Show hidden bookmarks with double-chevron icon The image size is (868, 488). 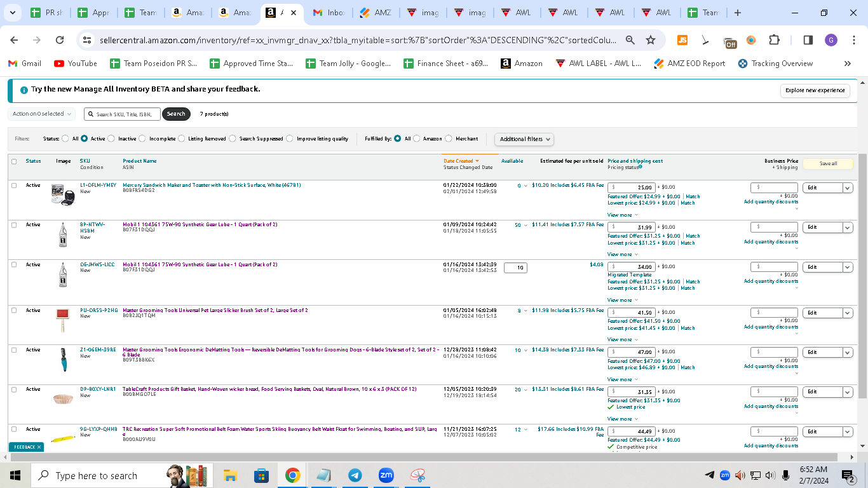tap(847, 64)
